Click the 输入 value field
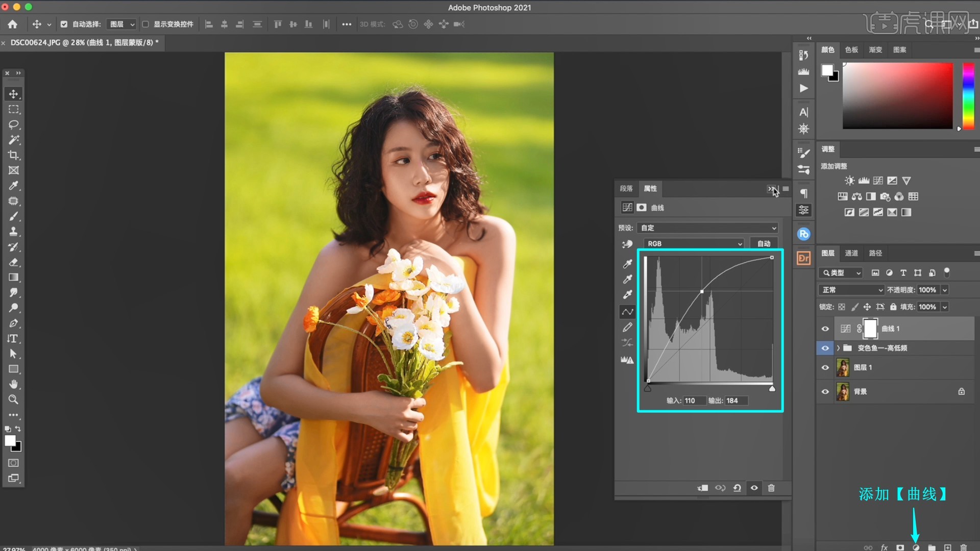This screenshot has height=551, width=980. pos(694,400)
